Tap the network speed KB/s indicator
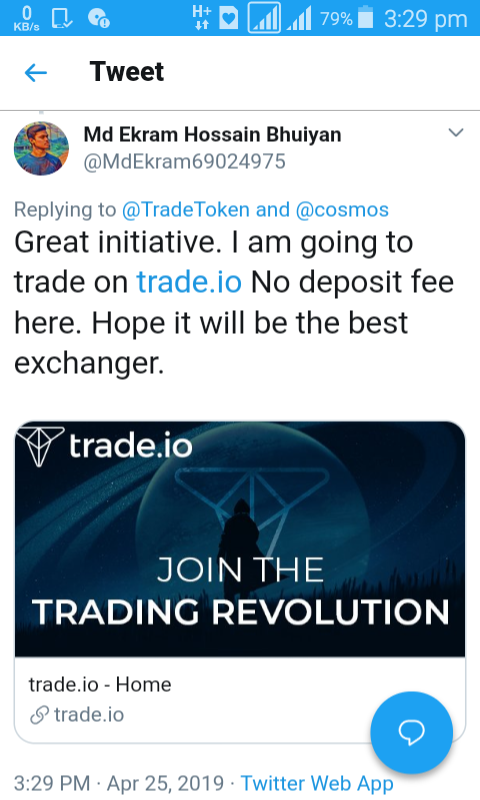480x800 pixels. click(27, 18)
